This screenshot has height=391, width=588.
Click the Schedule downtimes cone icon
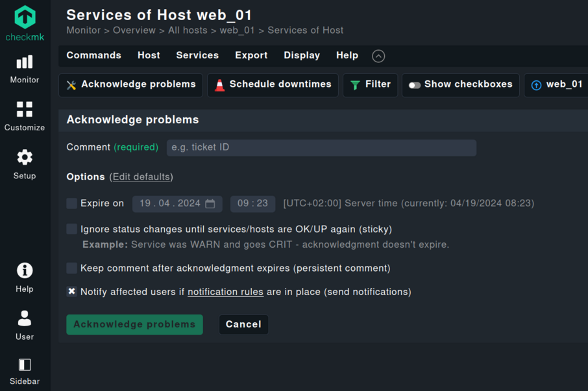coord(220,85)
